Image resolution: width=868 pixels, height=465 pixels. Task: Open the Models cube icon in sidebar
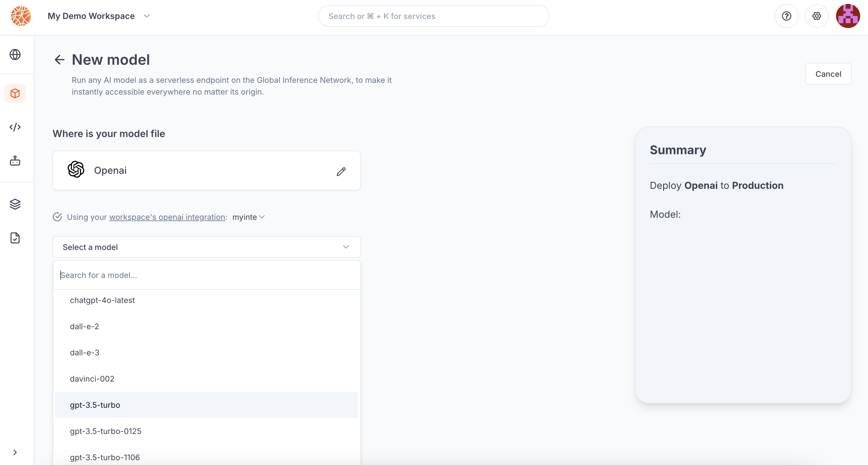tap(15, 93)
